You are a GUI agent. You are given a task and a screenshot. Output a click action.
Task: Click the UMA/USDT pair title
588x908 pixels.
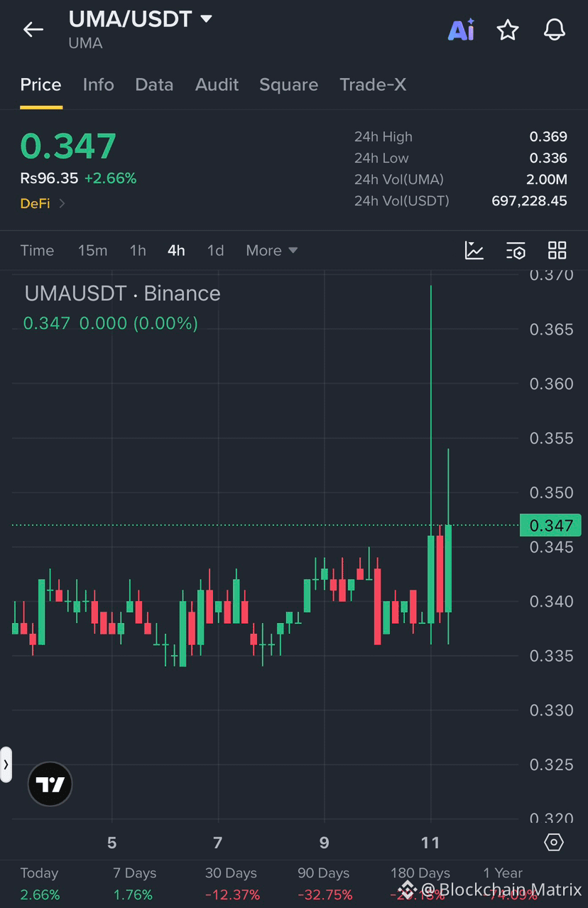coord(130,18)
